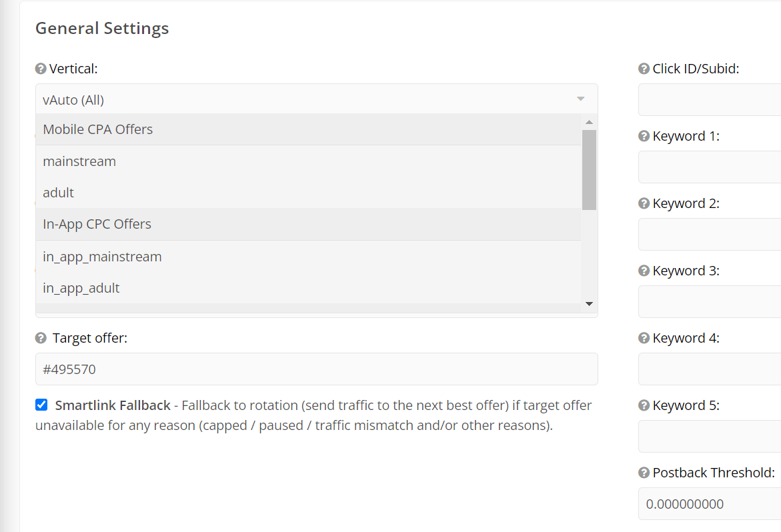The height and width of the screenshot is (532, 781).
Task: Click the Keyword 4 help icon
Action: tap(644, 338)
